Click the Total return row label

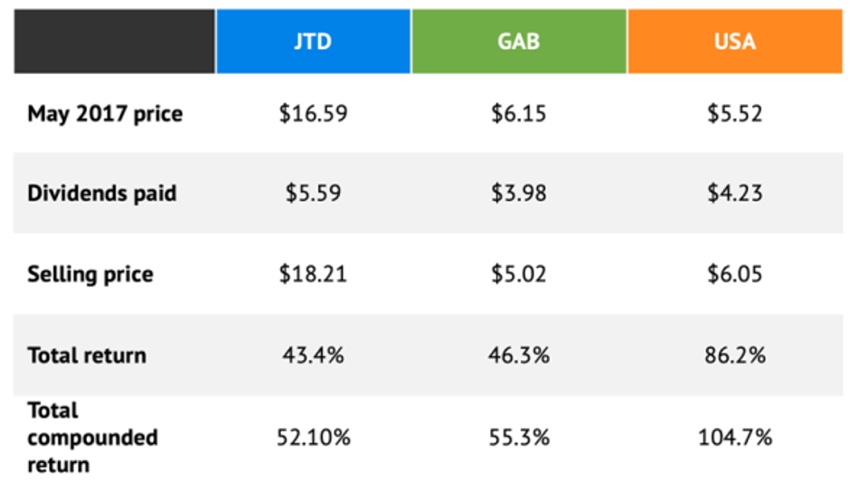(87, 355)
